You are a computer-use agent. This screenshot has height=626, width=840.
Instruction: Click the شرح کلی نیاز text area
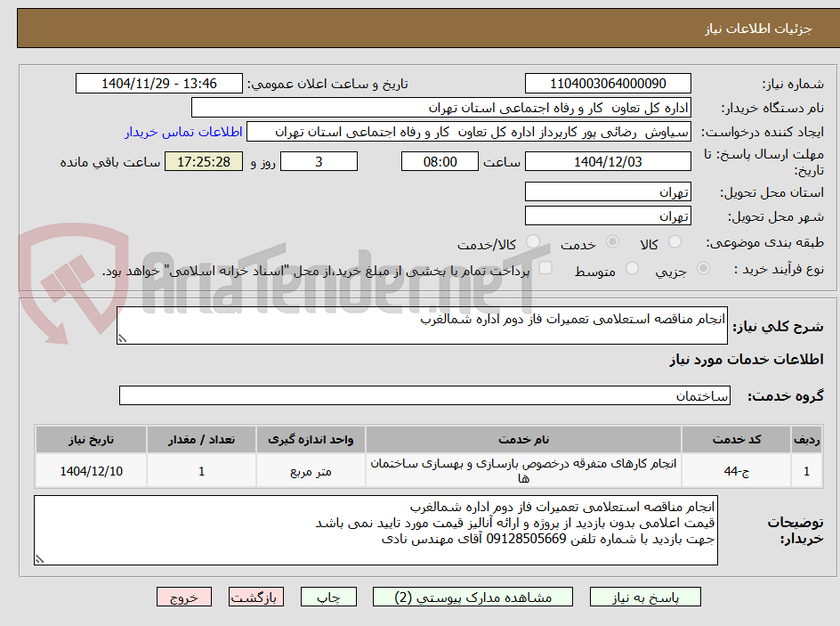[x=422, y=325]
